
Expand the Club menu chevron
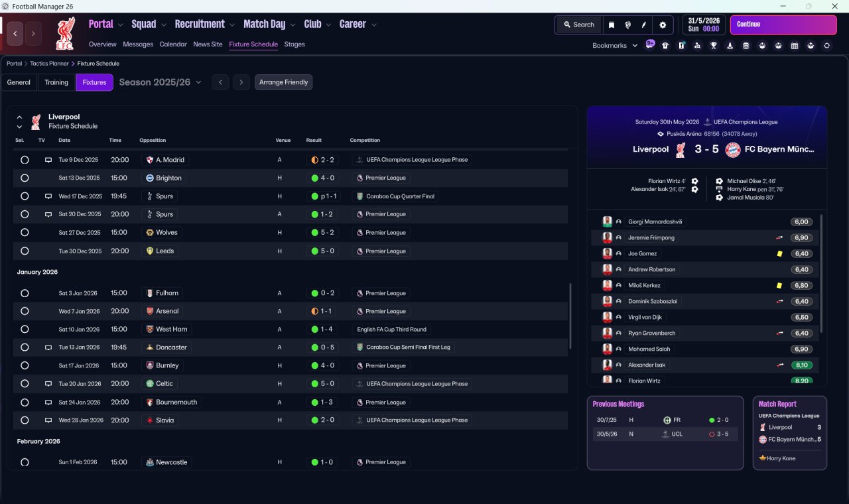[328, 25]
